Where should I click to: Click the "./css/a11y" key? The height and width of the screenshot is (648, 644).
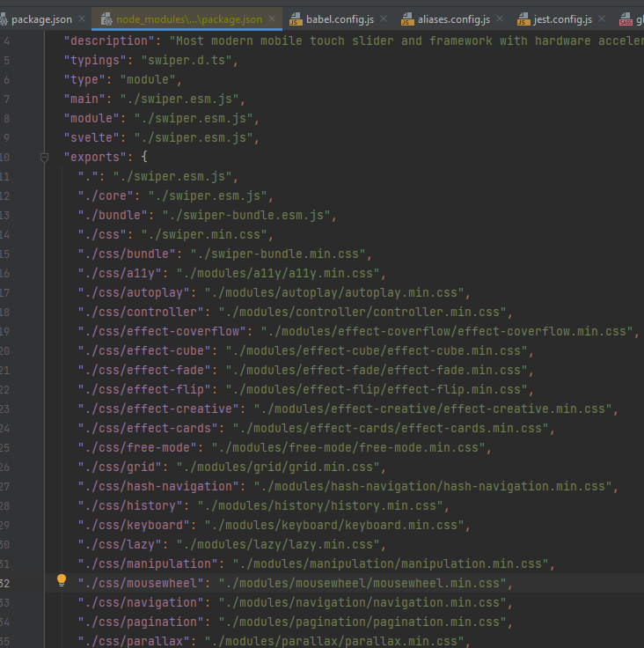click(x=120, y=274)
